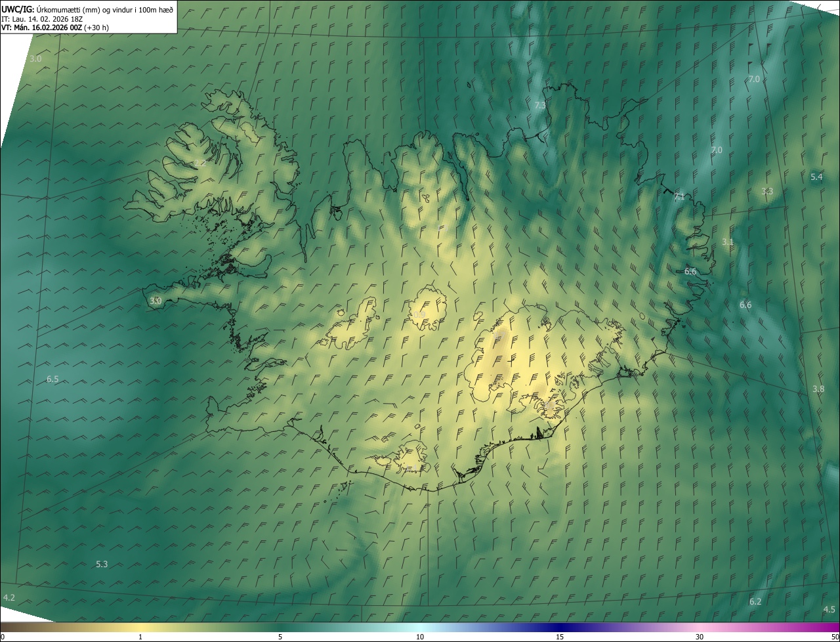Click the colorbar tick label 0

pyautogui.click(x=2, y=637)
